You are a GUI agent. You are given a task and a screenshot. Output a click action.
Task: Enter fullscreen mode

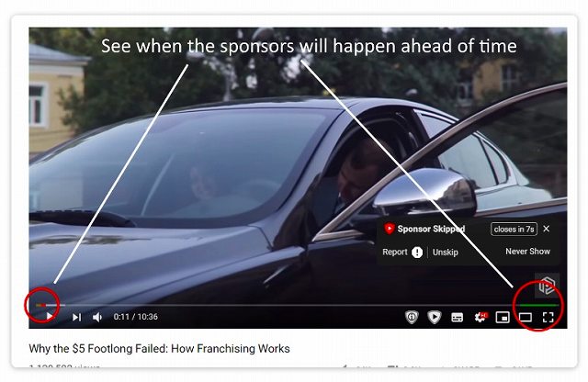[548, 318]
